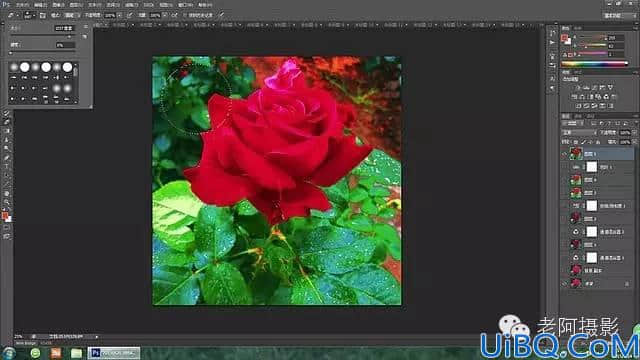
Task: Open brush preset popup gear menu
Action: point(85,27)
